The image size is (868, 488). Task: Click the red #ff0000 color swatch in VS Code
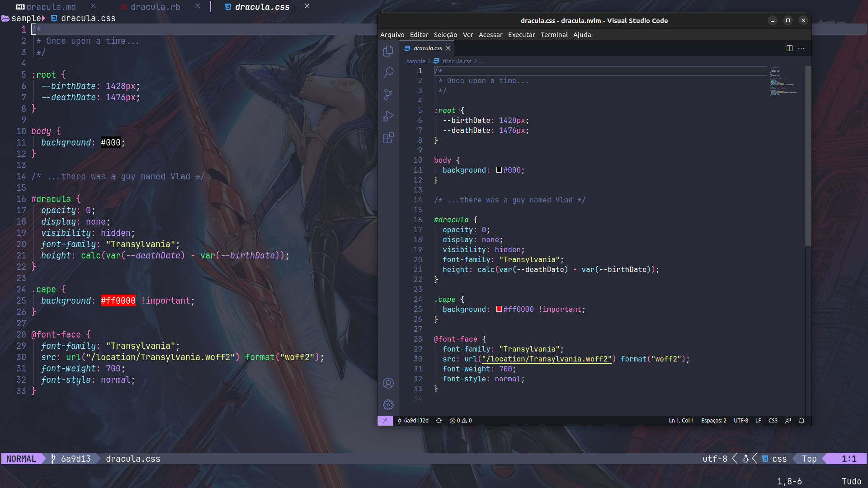pyautogui.click(x=499, y=309)
